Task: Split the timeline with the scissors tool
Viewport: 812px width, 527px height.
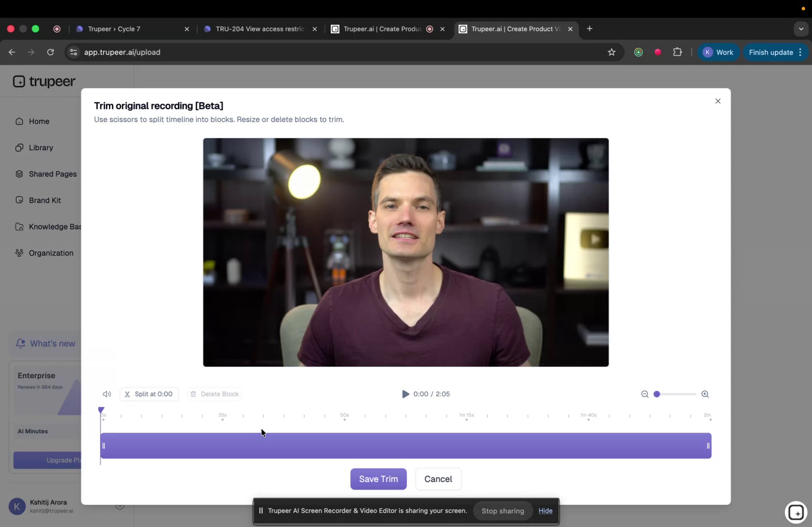Action: pyautogui.click(x=128, y=394)
